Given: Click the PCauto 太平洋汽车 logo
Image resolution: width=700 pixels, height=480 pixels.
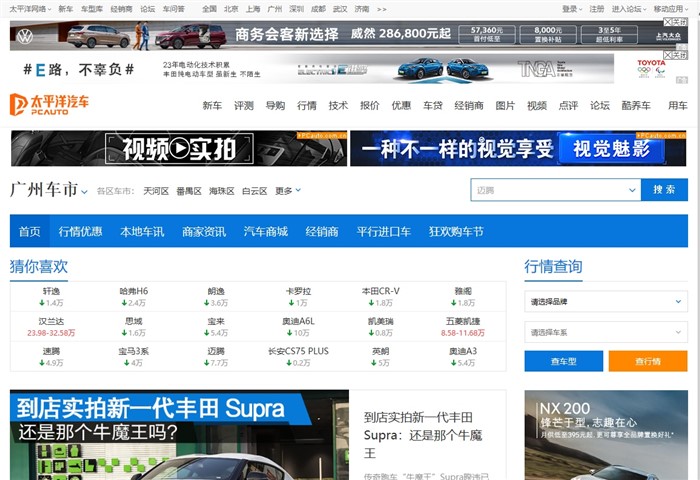Looking at the screenshot, I should pos(49,104).
